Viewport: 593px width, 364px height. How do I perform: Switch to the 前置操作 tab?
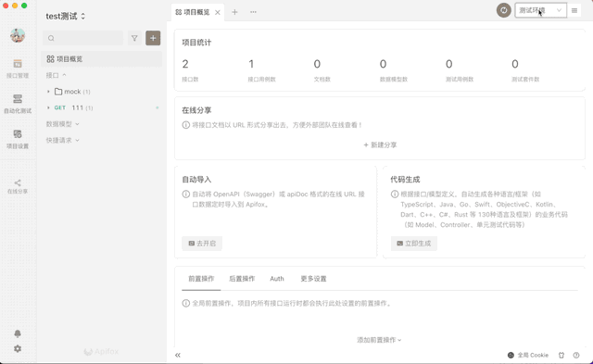201,279
